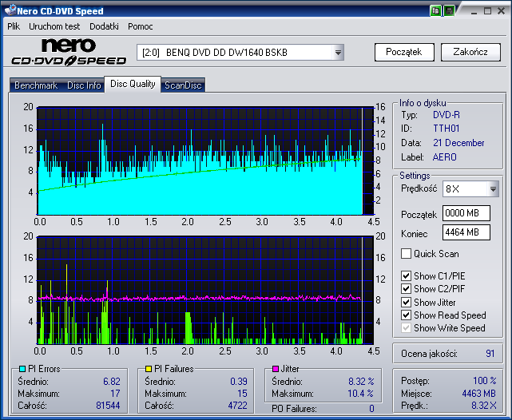Click the Prędk. speed value 8.32 X
Screen dimensions: 512x420
[484, 406]
